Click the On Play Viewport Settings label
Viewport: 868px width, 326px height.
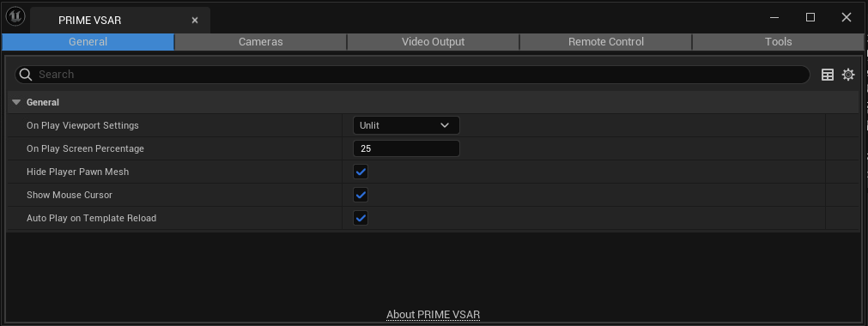point(82,125)
